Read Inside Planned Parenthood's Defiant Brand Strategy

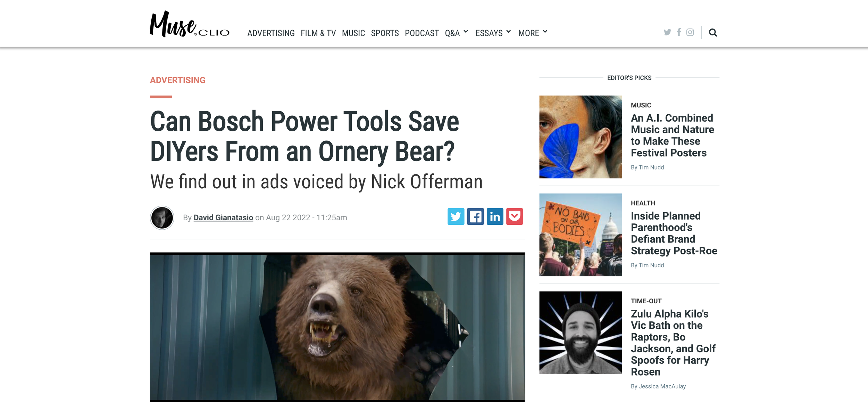click(x=674, y=233)
